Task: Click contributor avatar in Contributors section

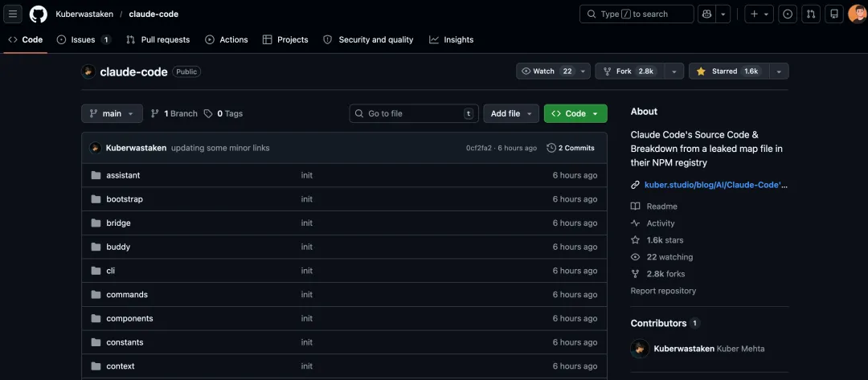Action: click(640, 349)
